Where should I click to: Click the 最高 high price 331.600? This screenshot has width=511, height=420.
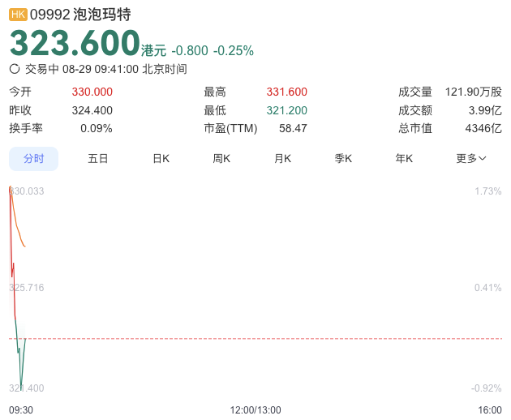point(286,92)
